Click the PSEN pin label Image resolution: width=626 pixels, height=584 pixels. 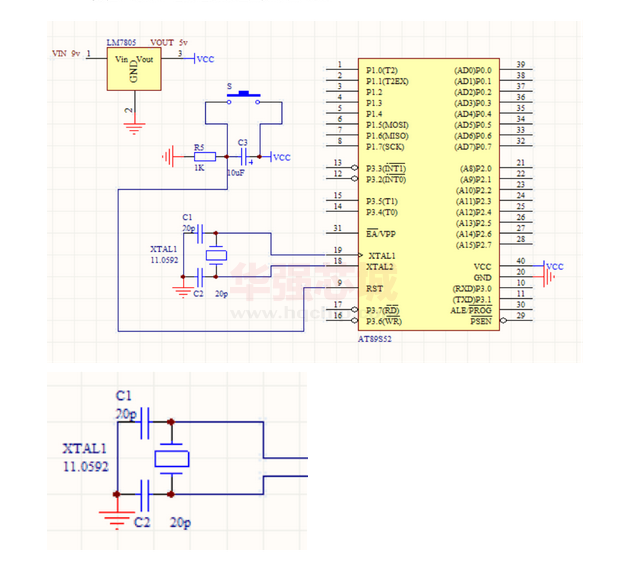(x=480, y=321)
